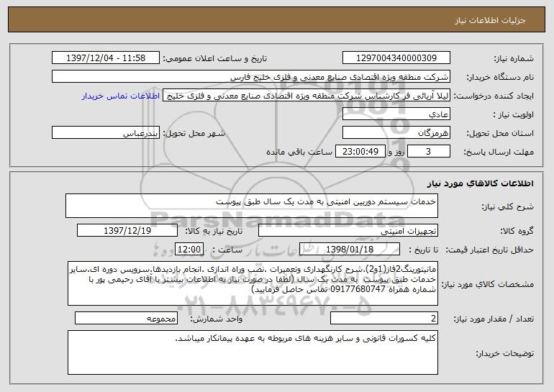This screenshot has width=554, height=392.
Task: Click the مشخصات کالای مورد نیاز text area
Action: click(253, 283)
